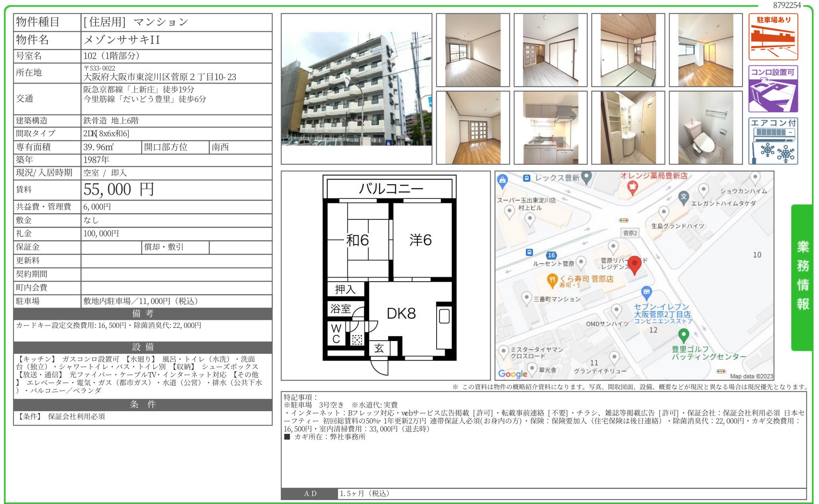This screenshot has height=504, width=819.
Task: Select the 業務情報 green side tab
Action: (802, 277)
